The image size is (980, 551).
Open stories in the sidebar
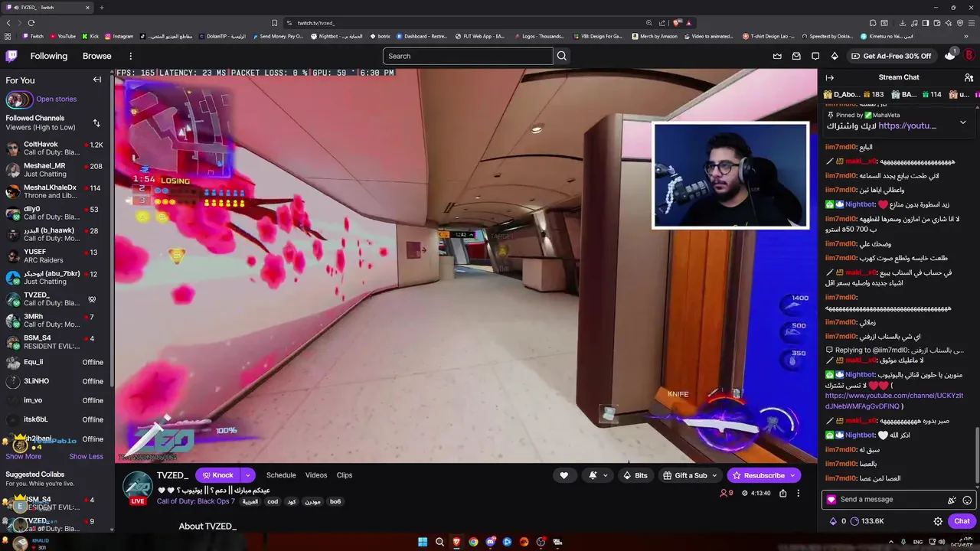(x=56, y=99)
